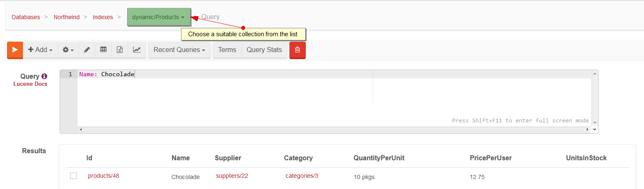Open the Recent Queries dropdown
Viewport: 644px width, 189px height.
pos(179,50)
